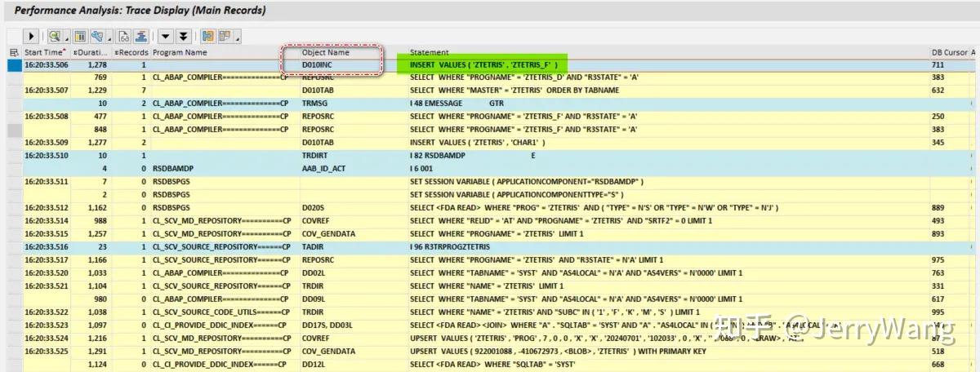Viewport: 980px width, 372px height.
Task: Click the Object Name column header
Action: click(325, 52)
